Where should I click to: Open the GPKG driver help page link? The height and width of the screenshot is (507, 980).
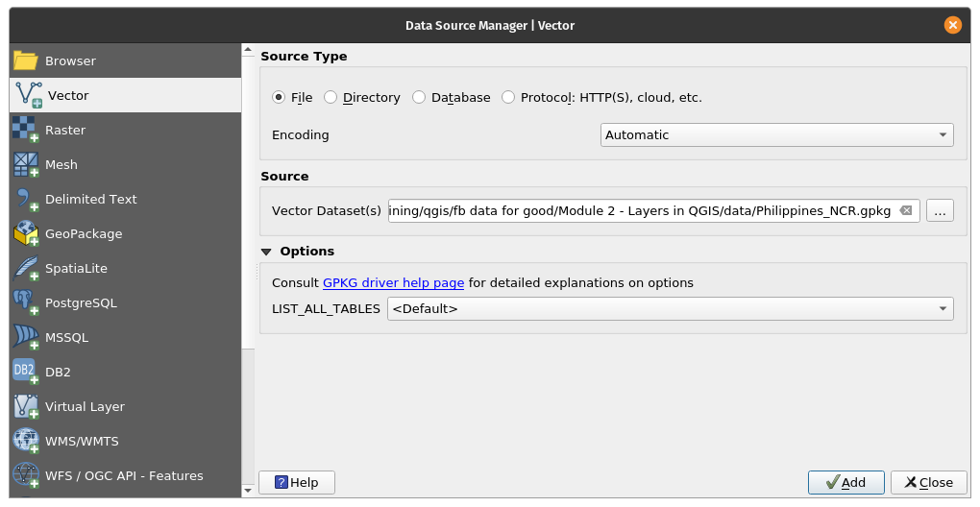(393, 283)
